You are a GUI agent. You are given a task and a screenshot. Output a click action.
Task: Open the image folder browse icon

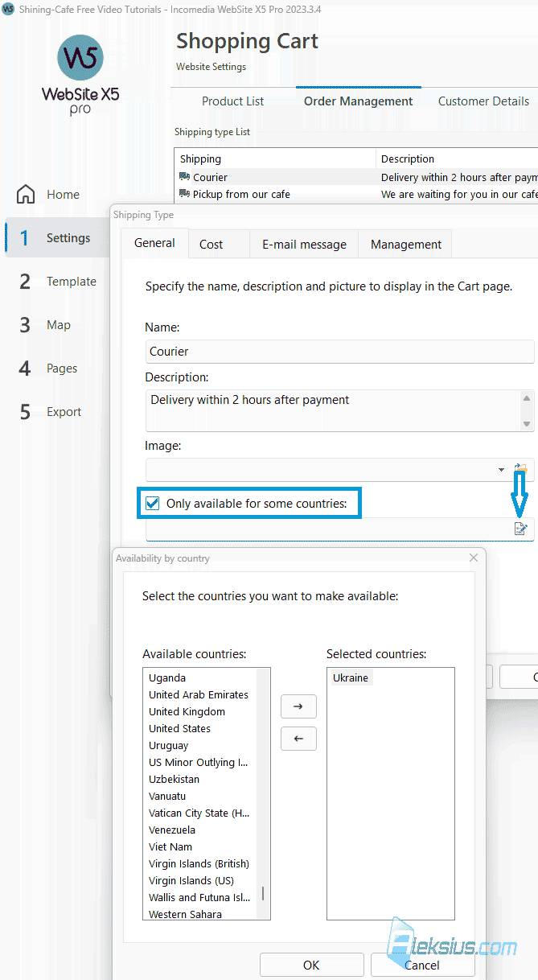[x=520, y=470]
